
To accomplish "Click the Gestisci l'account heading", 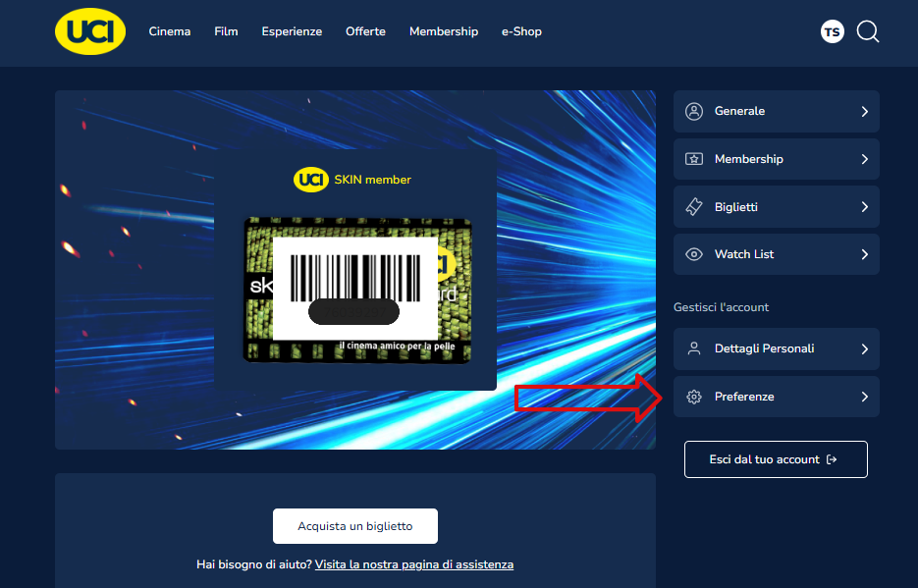I will click(x=721, y=307).
